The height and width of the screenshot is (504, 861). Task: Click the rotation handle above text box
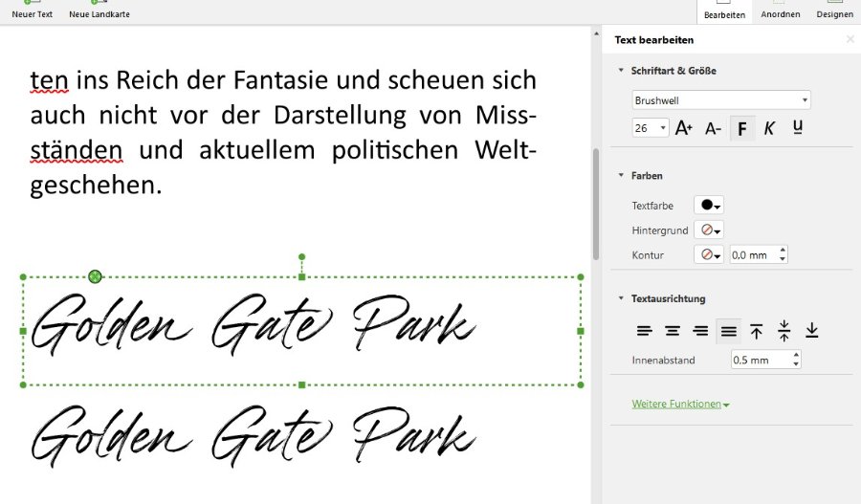(x=301, y=256)
